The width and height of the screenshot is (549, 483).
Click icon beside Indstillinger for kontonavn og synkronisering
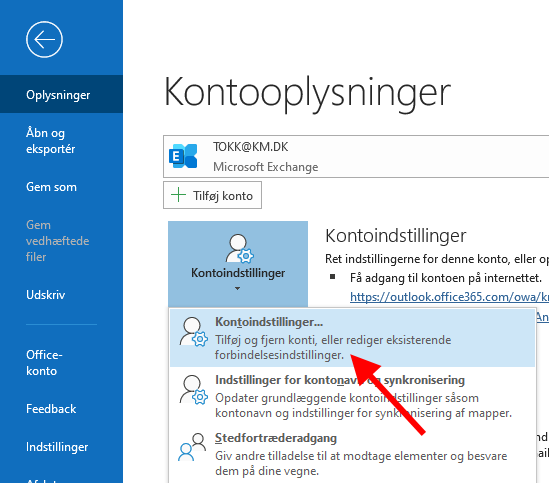[x=193, y=389]
